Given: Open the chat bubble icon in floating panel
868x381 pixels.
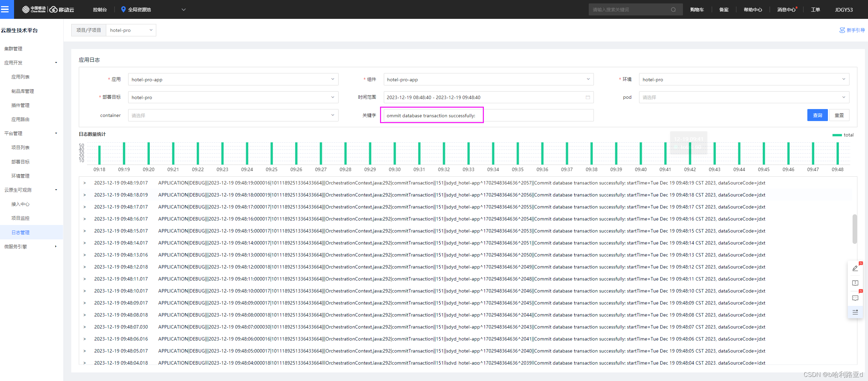Looking at the screenshot, I should (x=855, y=298).
